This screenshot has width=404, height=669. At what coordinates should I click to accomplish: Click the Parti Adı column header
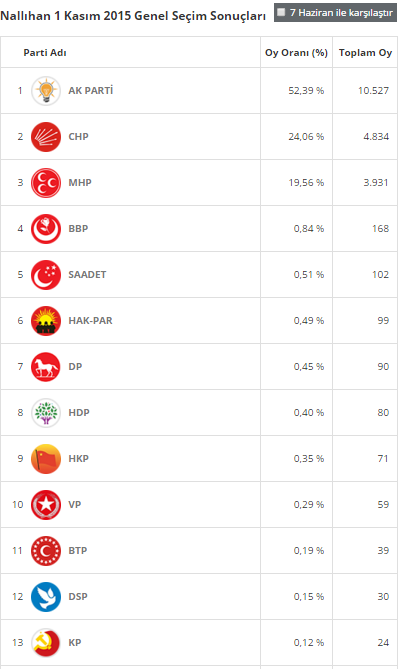[45, 53]
